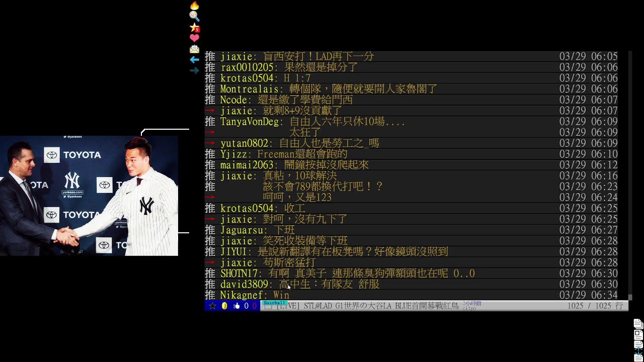This screenshot has width=644, height=362.
Task: Click the Baseball board tag
Action: click(x=274, y=303)
